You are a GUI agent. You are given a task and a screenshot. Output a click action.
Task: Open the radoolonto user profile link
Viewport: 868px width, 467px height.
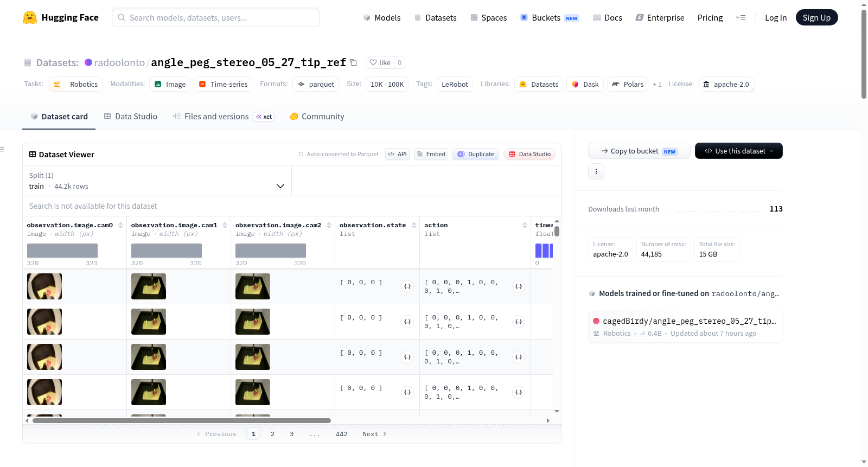tap(119, 62)
